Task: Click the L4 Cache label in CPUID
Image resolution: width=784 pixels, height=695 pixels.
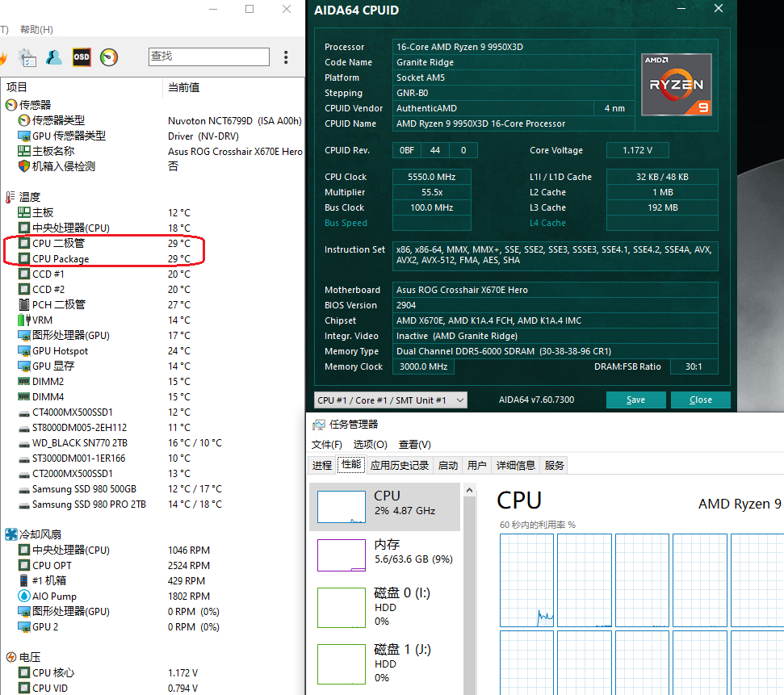Action: pyautogui.click(x=547, y=223)
